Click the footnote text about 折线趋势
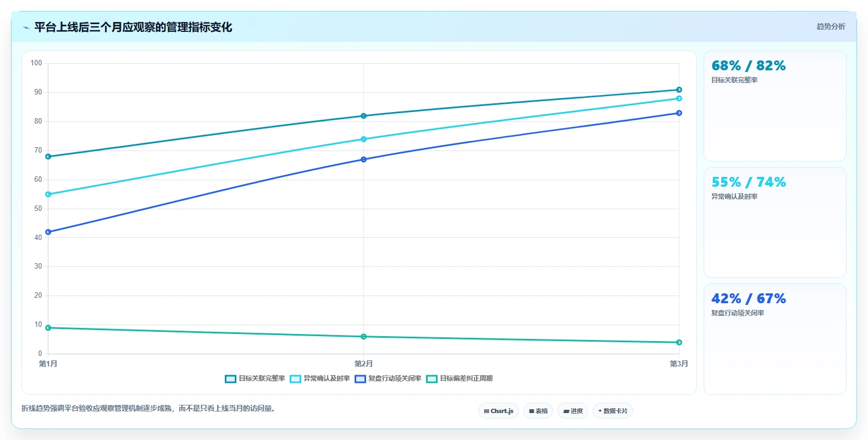Image resolution: width=868 pixels, height=440 pixels. 150,408
